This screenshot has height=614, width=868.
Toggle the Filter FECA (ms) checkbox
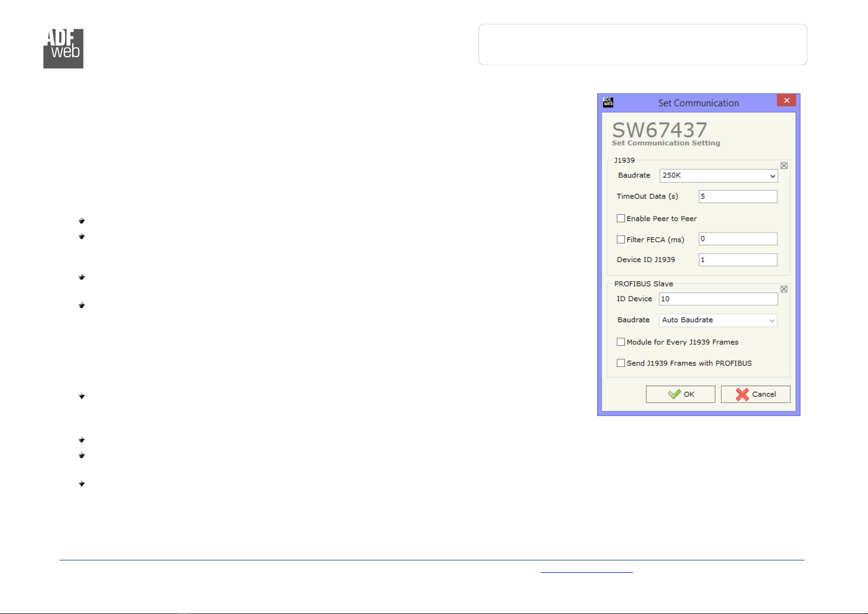[621, 239]
